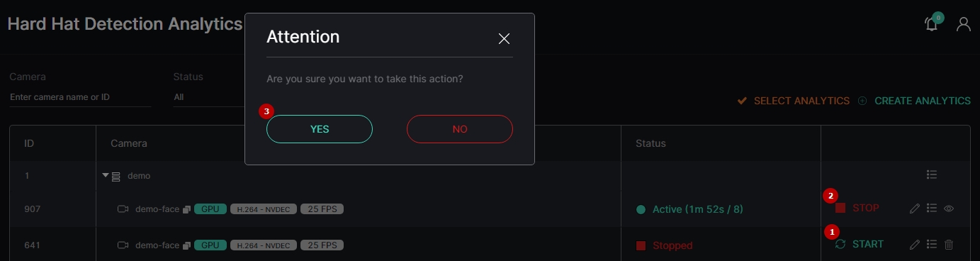
Task: Open the list icon for camera 641
Action: (x=932, y=245)
